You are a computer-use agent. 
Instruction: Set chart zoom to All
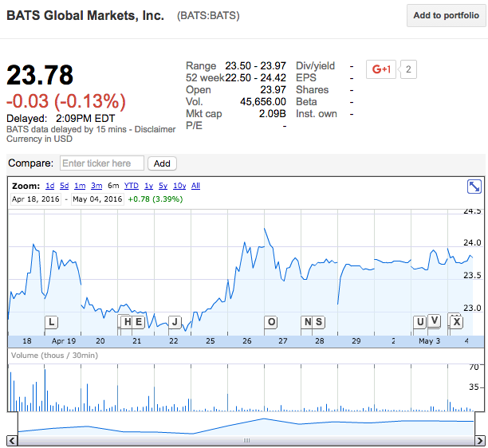[195, 186]
